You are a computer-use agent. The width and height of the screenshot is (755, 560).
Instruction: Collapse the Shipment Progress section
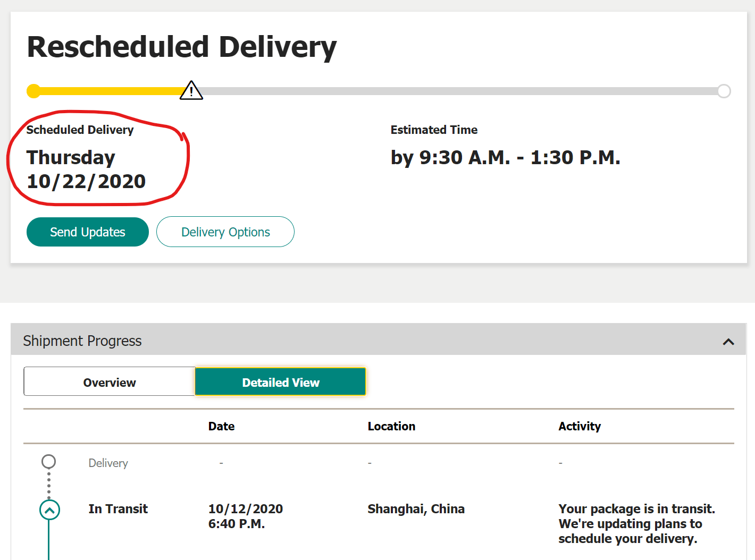728,342
